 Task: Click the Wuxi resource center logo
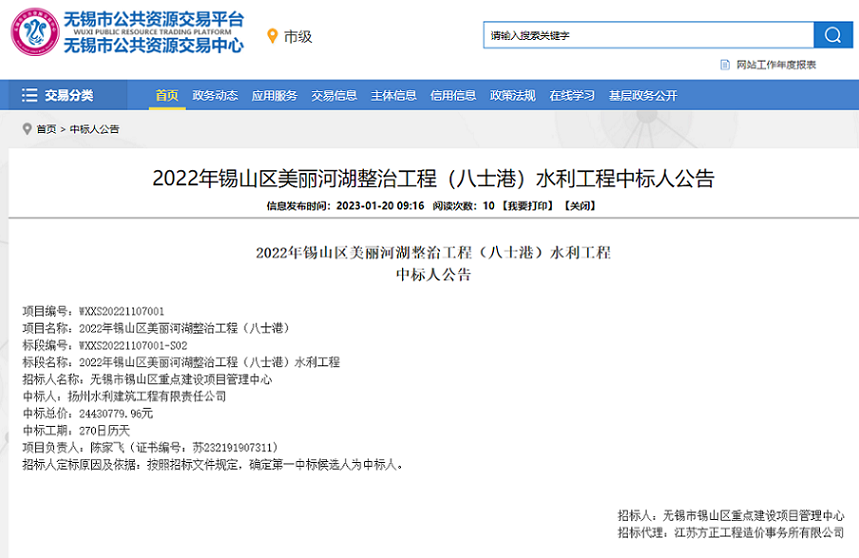tap(34, 33)
